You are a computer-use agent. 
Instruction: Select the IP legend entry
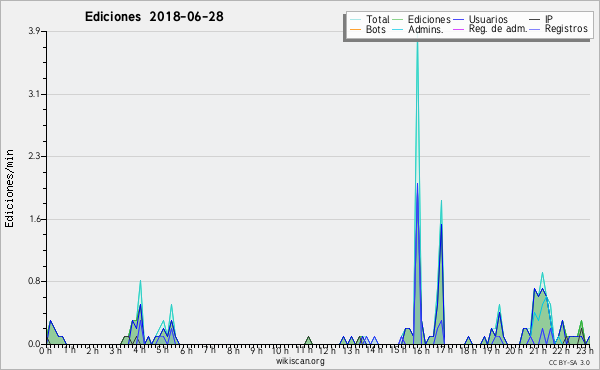pyautogui.click(x=549, y=19)
